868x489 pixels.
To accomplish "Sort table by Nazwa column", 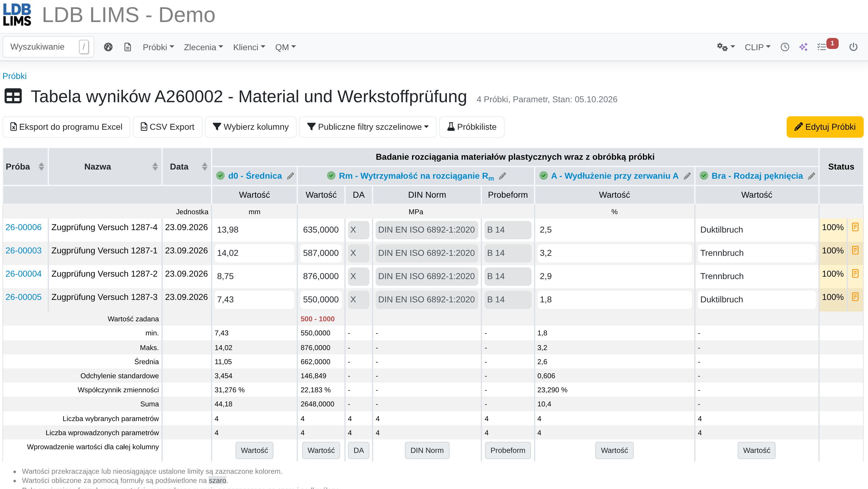I will [155, 166].
